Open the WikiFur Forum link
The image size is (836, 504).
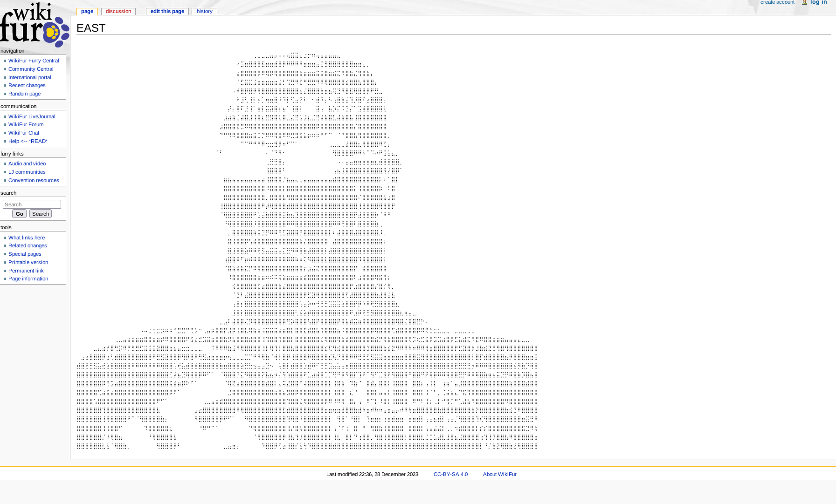pos(26,124)
